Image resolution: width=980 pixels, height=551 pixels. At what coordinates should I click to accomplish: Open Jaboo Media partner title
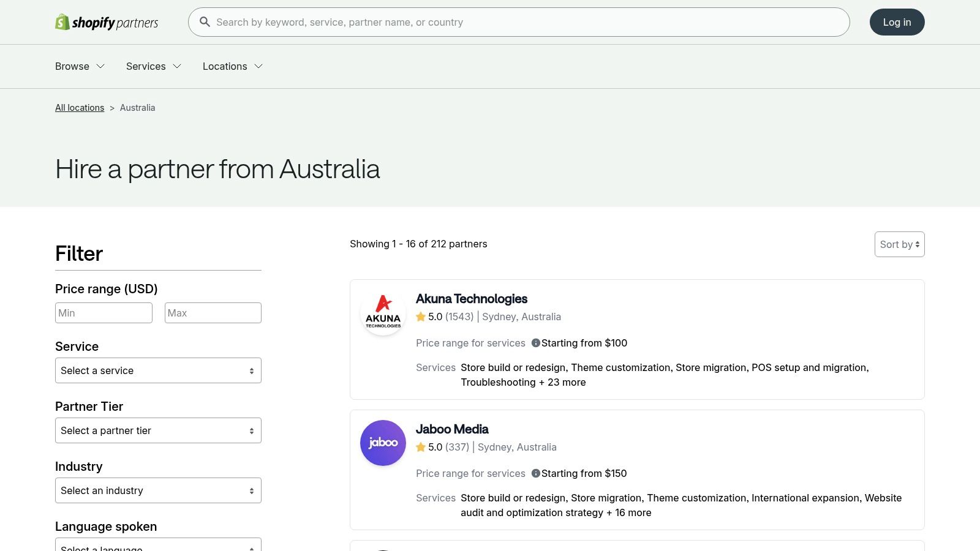(x=452, y=429)
